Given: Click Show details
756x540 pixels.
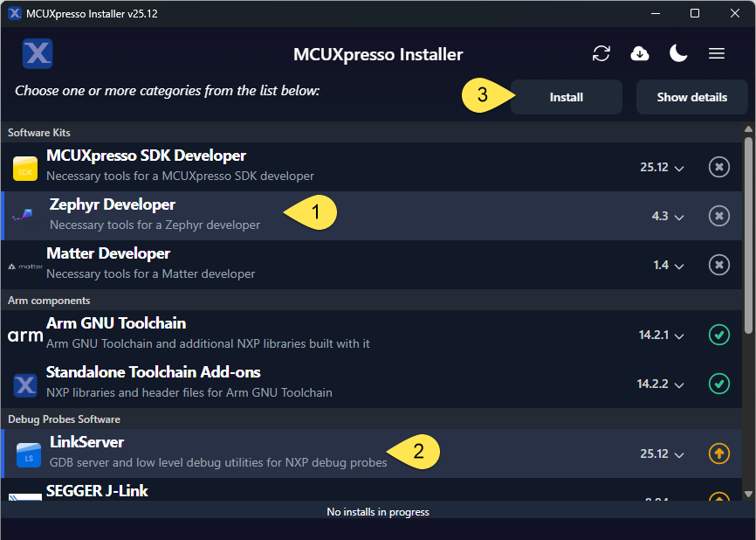Looking at the screenshot, I should (691, 97).
